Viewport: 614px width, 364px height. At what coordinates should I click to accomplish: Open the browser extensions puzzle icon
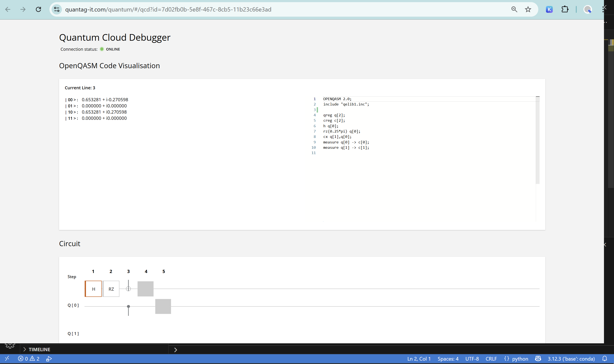pyautogui.click(x=565, y=9)
